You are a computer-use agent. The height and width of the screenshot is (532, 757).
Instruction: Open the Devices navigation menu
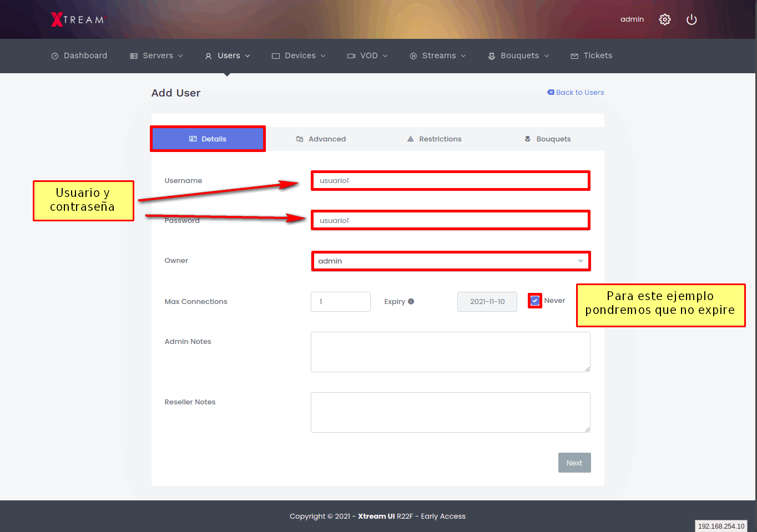pyautogui.click(x=299, y=55)
